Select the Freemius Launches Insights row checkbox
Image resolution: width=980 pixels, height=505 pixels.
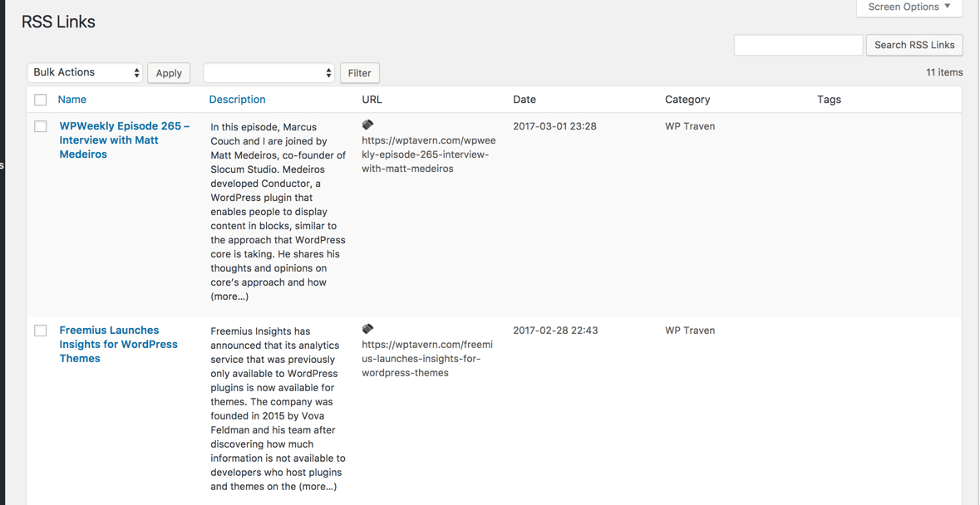[41, 331]
